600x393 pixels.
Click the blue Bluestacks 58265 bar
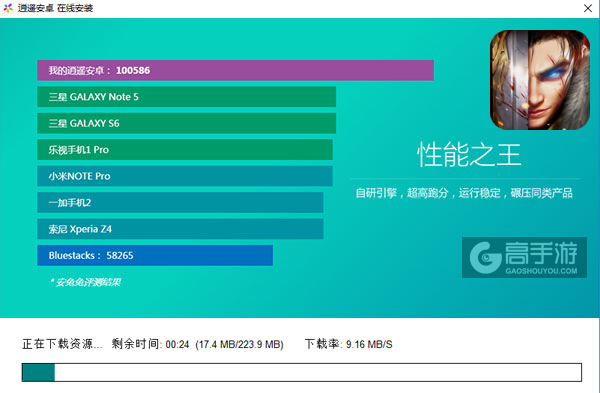click(x=155, y=255)
